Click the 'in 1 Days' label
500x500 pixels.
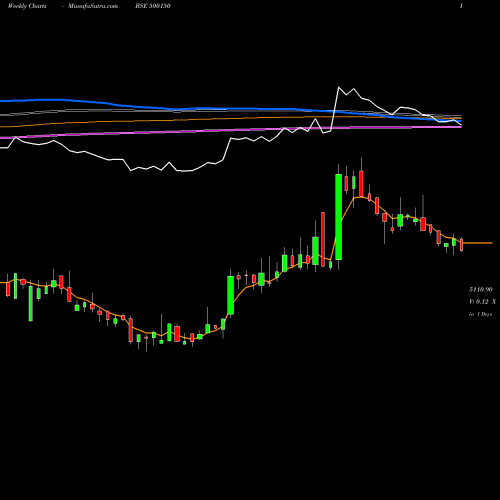pos(480,314)
